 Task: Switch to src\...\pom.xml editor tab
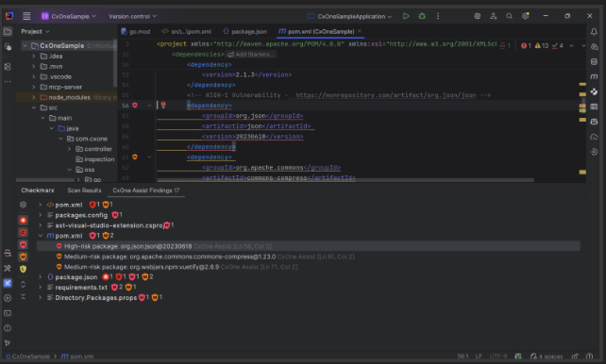pos(187,32)
